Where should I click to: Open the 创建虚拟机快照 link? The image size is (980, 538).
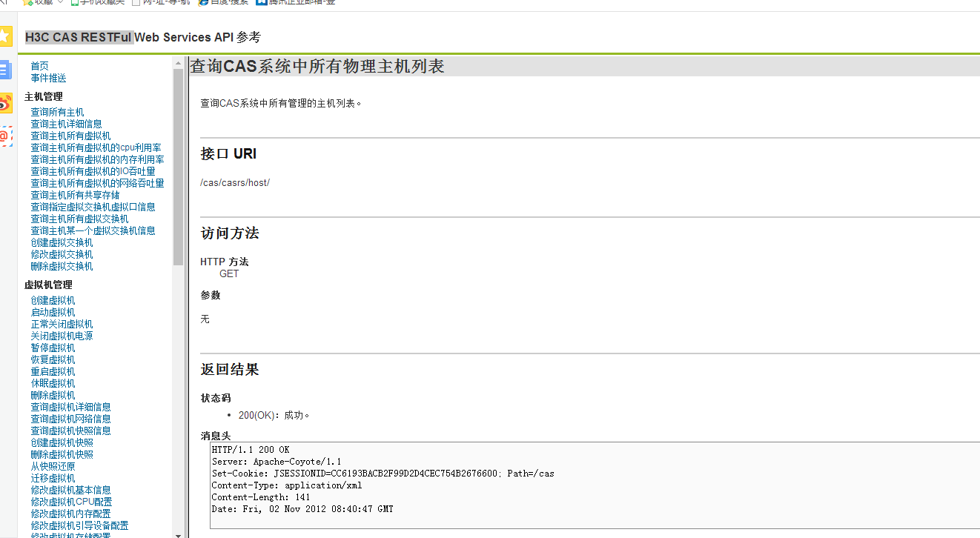62,442
